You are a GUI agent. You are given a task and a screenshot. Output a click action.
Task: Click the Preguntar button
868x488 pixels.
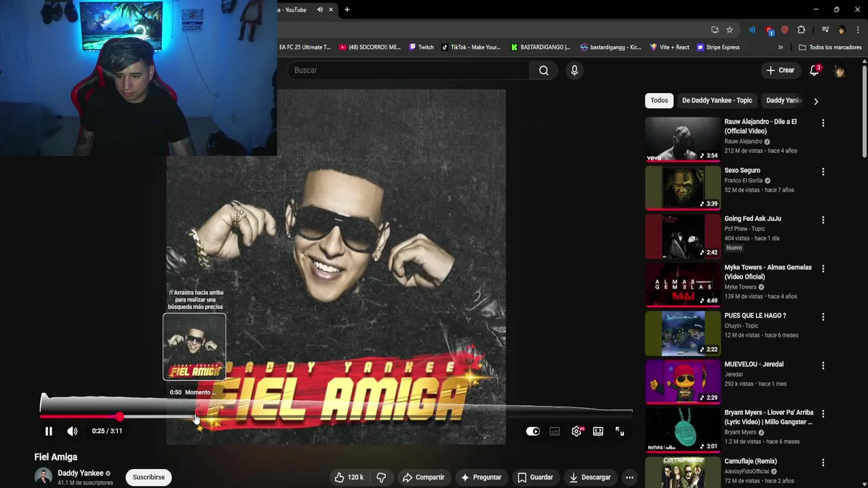click(481, 477)
